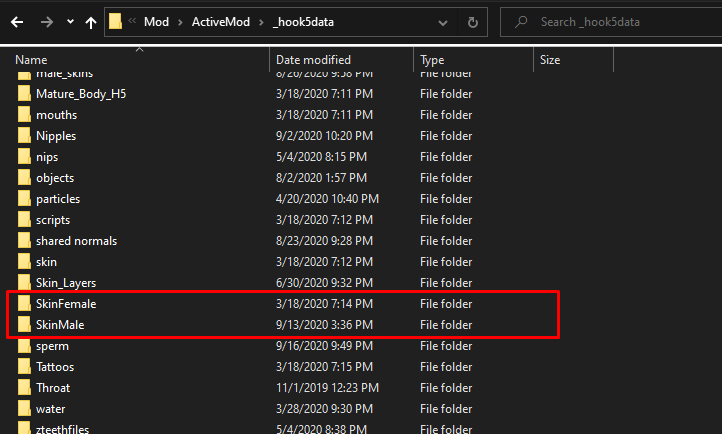This screenshot has width=722, height=434.
Task: Select the objects folder icon
Action: (x=24, y=178)
